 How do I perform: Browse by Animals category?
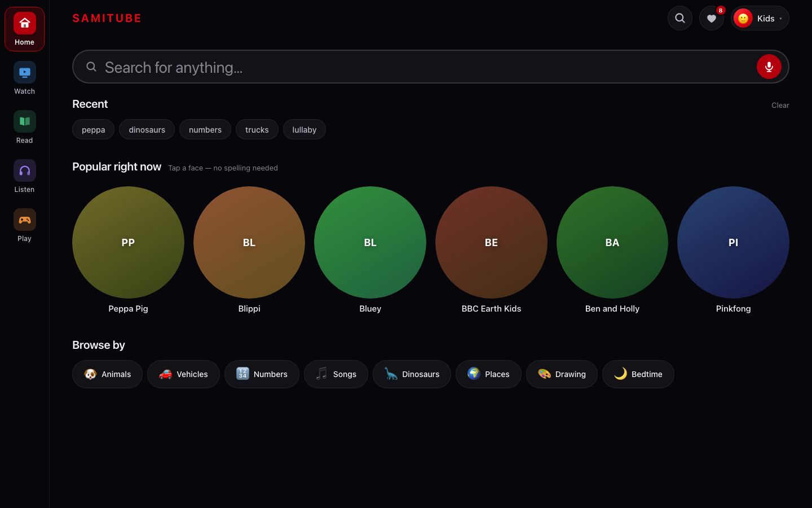click(107, 374)
